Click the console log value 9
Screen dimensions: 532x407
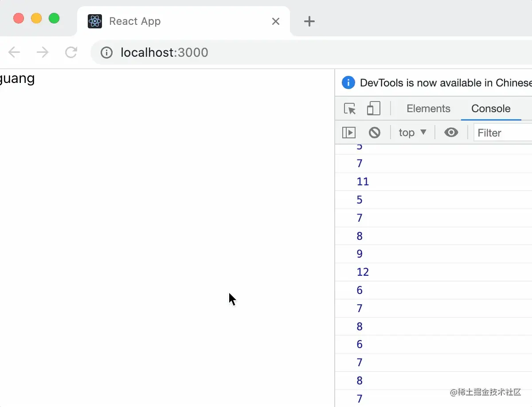coord(360,254)
